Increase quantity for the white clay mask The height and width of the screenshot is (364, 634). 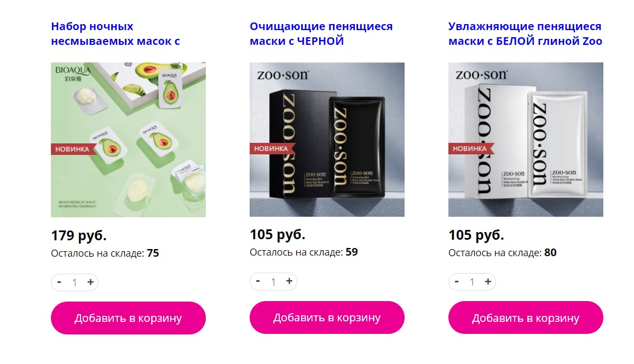488,281
